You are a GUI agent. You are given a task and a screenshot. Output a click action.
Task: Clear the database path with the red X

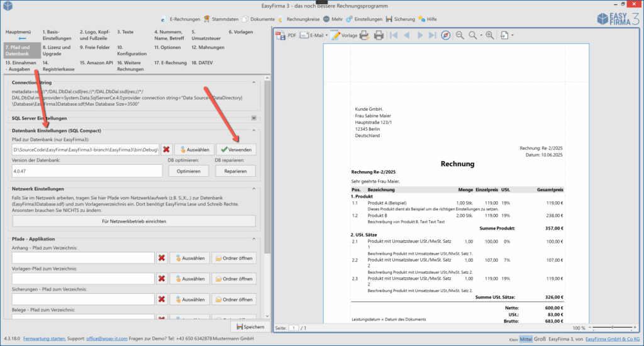(x=166, y=150)
